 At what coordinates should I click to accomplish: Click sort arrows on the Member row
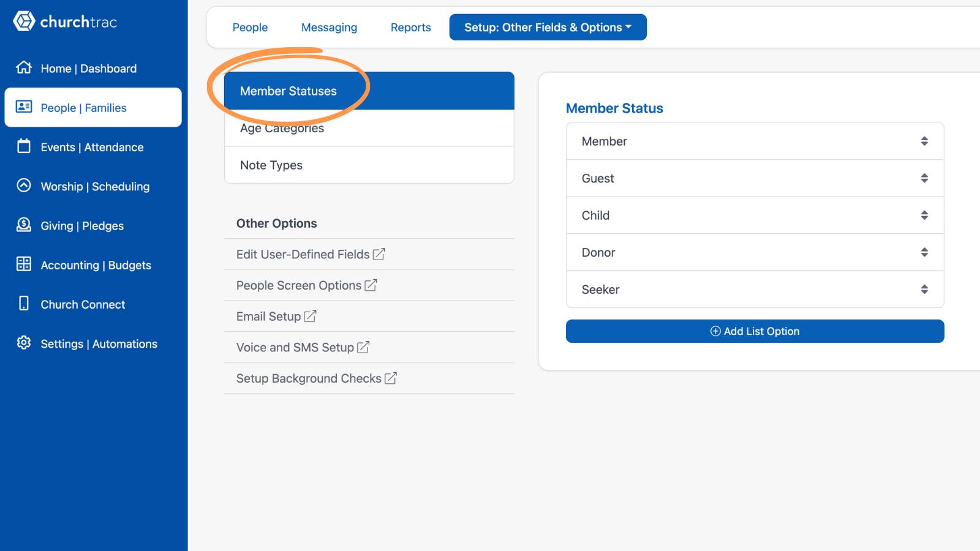[924, 141]
